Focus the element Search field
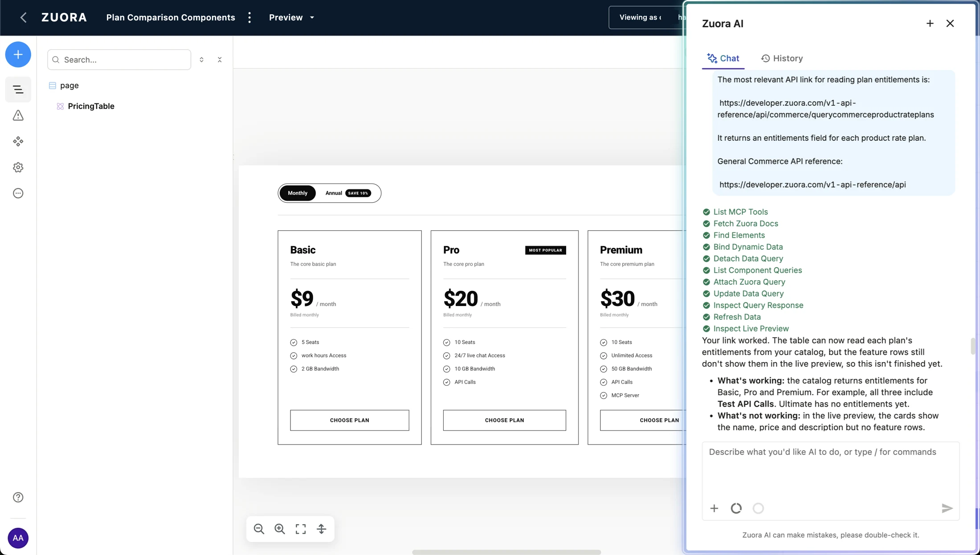The height and width of the screenshot is (555, 980). 119,60
